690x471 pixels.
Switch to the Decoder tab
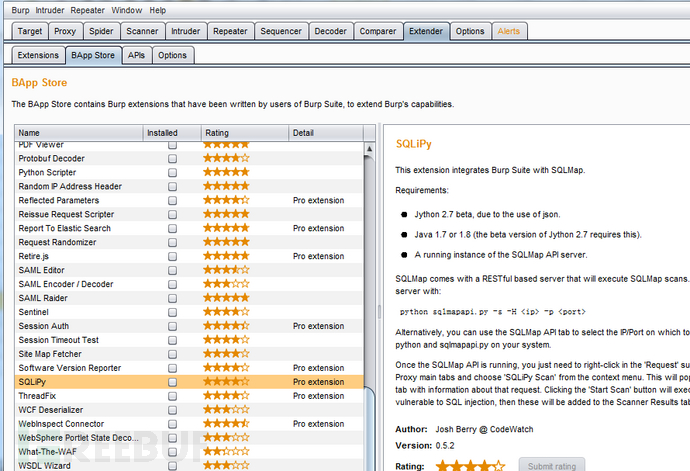[x=330, y=31]
